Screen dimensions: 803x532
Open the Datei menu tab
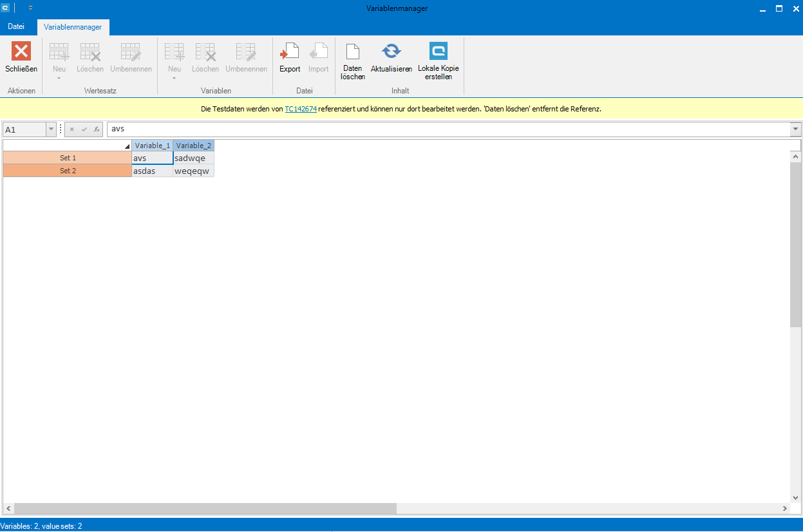click(x=16, y=26)
